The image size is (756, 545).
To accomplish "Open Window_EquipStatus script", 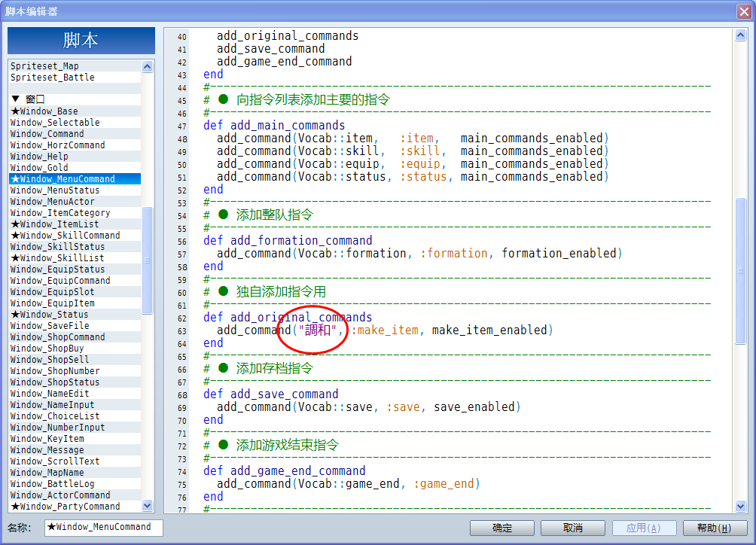I will (x=75, y=269).
